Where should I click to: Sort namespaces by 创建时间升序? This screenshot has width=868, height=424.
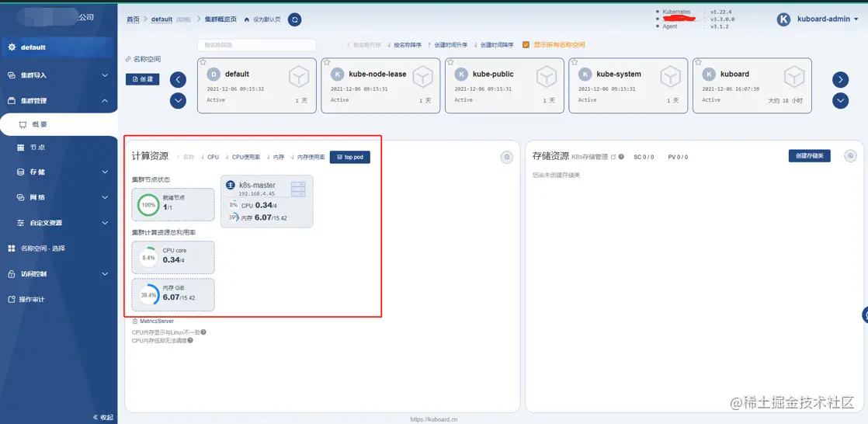point(446,45)
